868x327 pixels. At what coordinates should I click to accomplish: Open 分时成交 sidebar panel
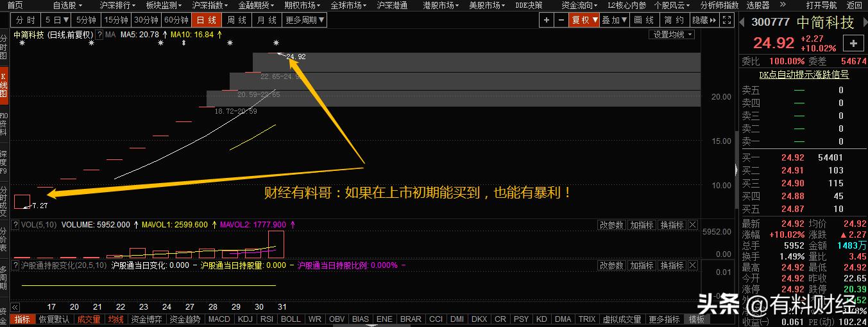(4, 202)
